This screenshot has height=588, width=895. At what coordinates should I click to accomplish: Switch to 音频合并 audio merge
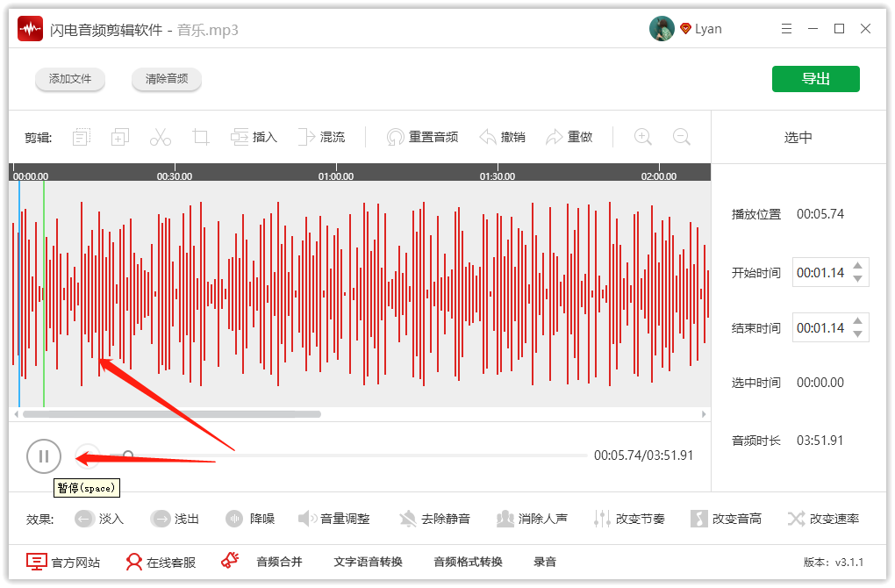click(x=279, y=562)
